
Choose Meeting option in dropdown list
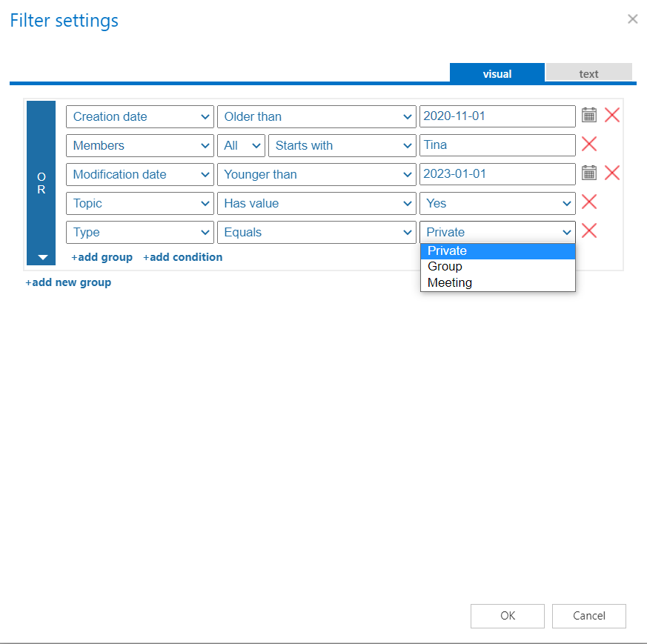(449, 282)
